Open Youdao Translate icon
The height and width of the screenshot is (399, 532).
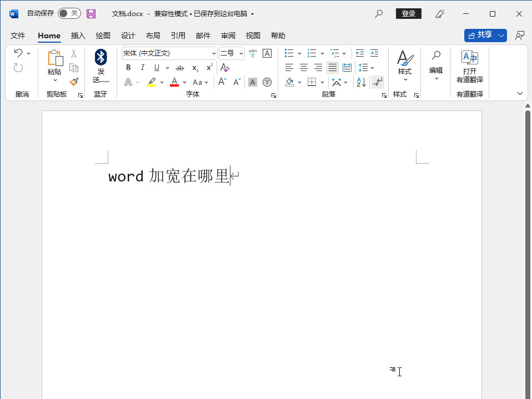(x=470, y=57)
